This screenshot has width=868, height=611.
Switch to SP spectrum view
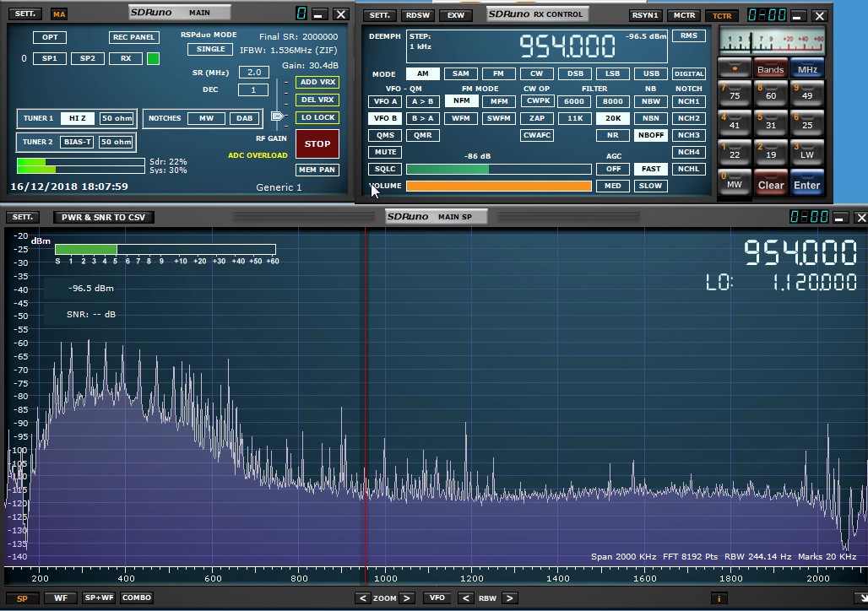tap(22, 598)
